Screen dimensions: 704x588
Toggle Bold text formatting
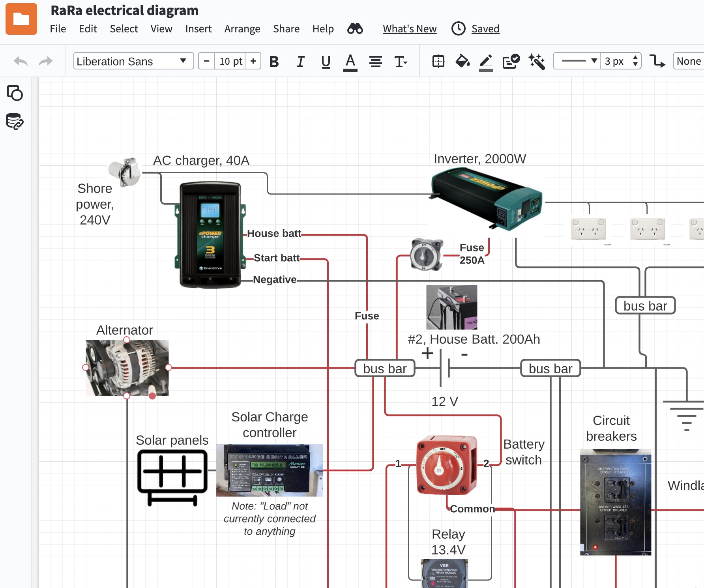click(274, 62)
